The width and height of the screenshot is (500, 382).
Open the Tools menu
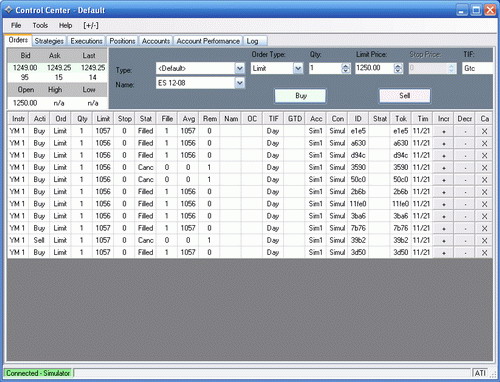[x=40, y=25]
